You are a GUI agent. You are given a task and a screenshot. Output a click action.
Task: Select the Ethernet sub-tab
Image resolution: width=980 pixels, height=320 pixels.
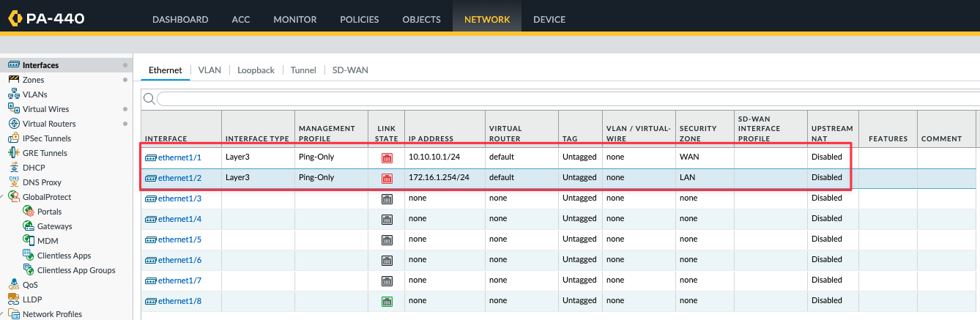[166, 70]
